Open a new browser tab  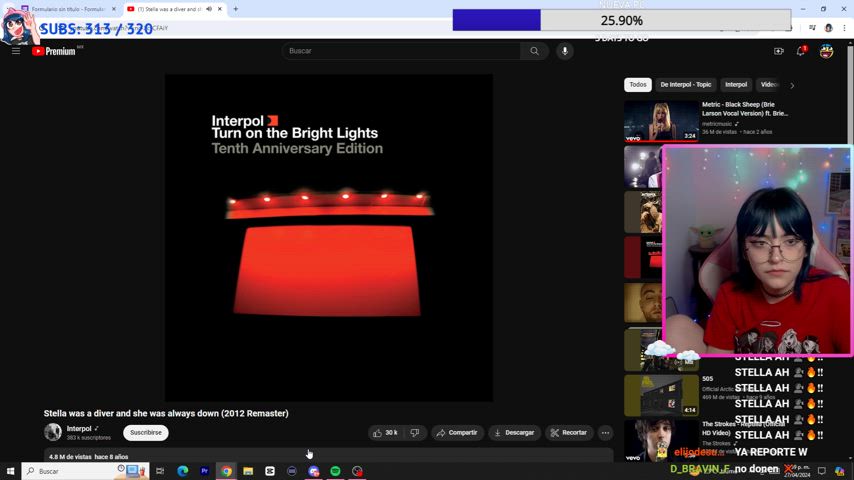coord(236,9)
